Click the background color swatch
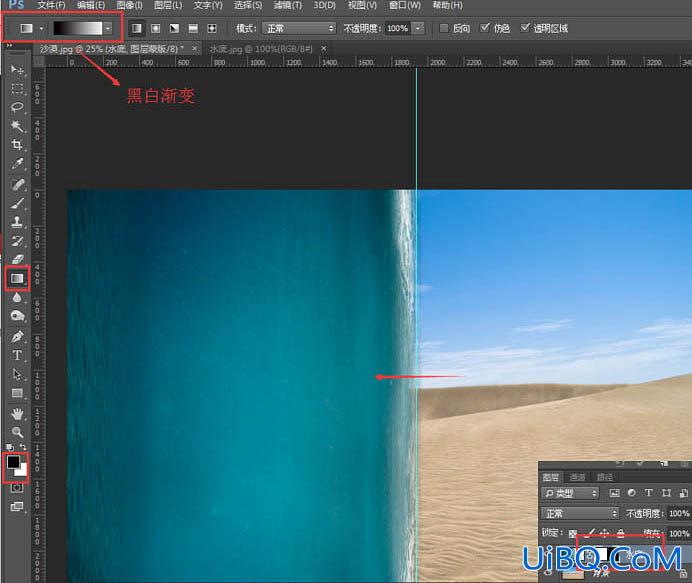Screen dimensions: 692x583 22,470
